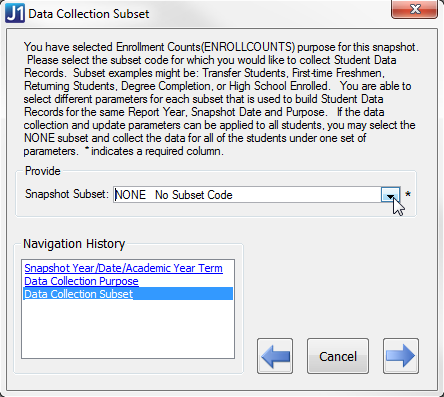Click 'indicates a required column' note text
The image size is (444, 397).
[157, 151]
